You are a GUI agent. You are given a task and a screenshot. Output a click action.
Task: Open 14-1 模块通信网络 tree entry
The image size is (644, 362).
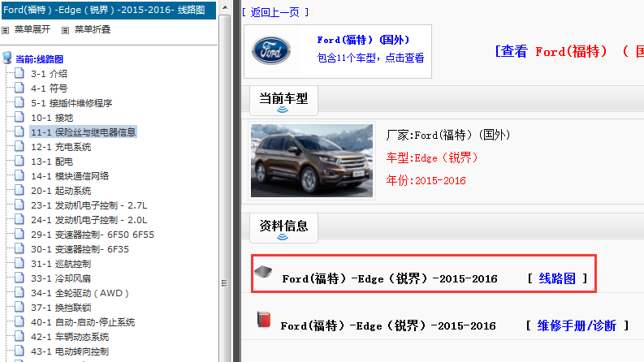click(70, 176)
